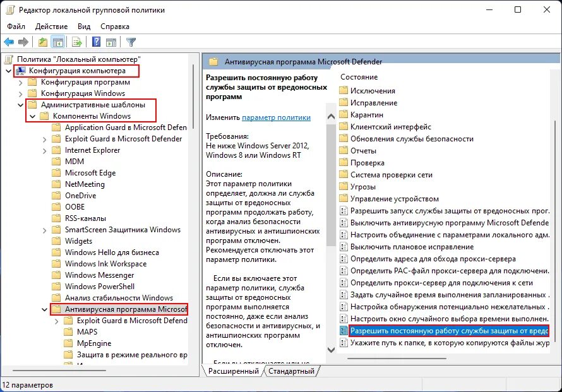Expand the Конфигурация программ node
This screenshot has width=562, height=392.
coord(20,83)
